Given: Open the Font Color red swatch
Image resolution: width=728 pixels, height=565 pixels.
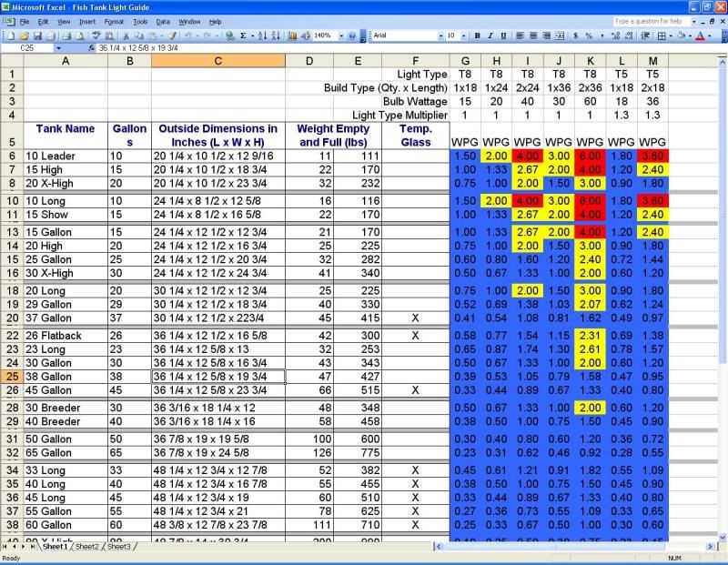Looking at the screenshot, I should click(700, 35).
